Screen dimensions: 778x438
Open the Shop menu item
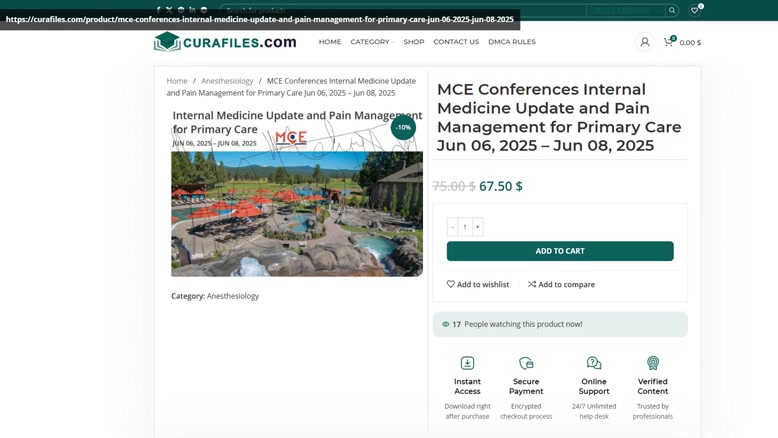(414, 42)
